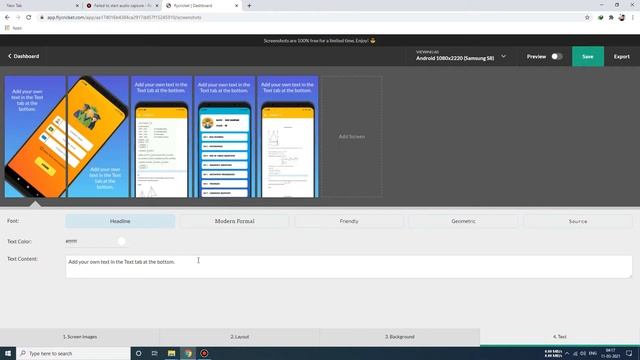Switch to 4. Text tab
This screenshot has width=640, height=360.
point(560,337)
